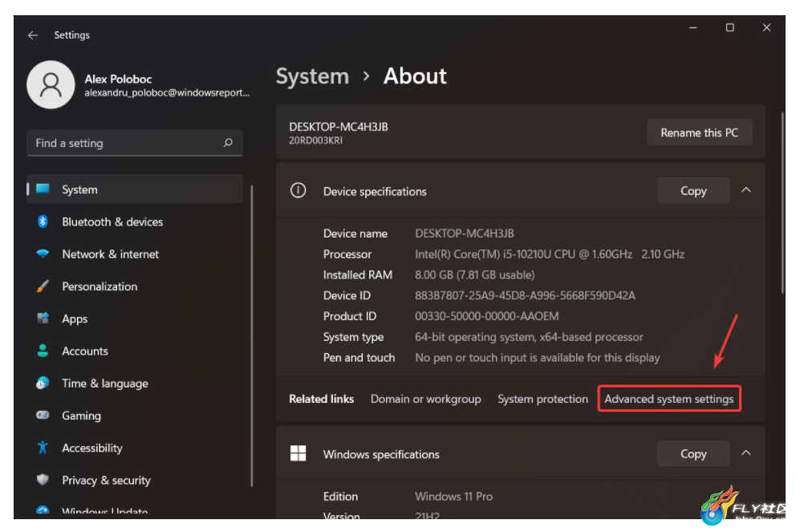
Task: Click the 20RD003KRI model text
Action: 316,140
